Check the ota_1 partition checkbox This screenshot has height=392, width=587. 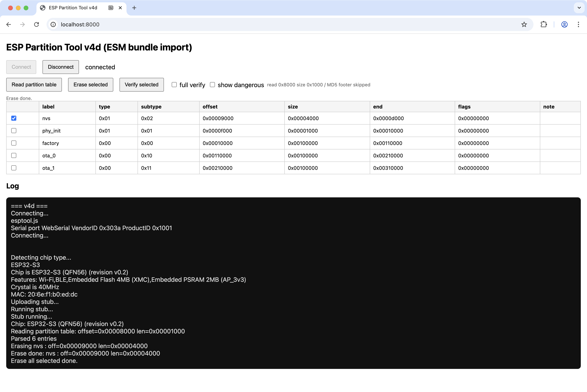click(x=14, y=168)
